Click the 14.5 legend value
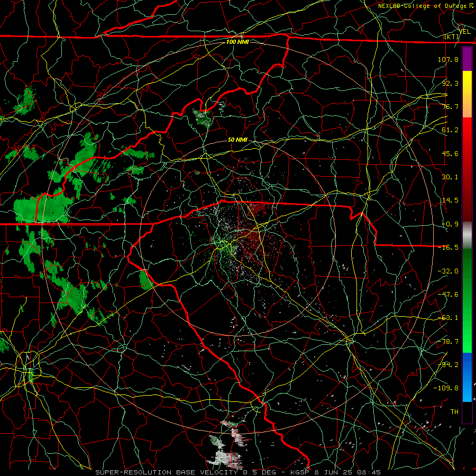The height and width of the screenshot is (476, 476). [450, 200]
